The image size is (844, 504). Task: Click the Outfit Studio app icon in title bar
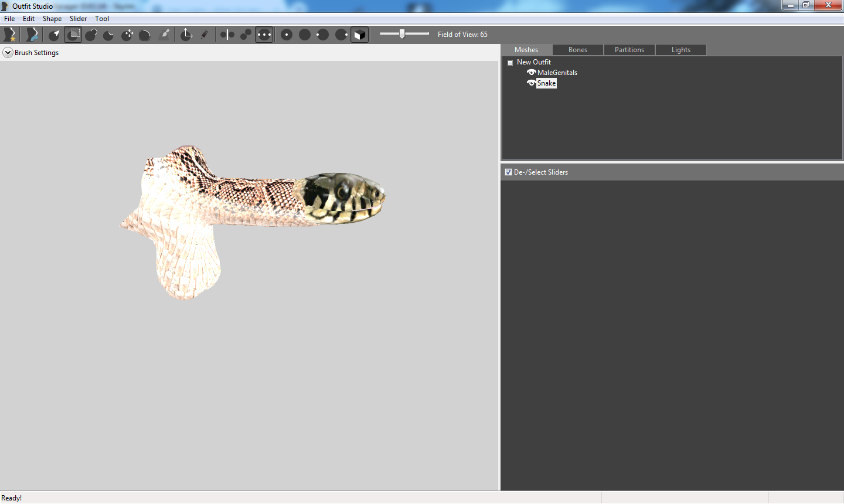(5, 6)
